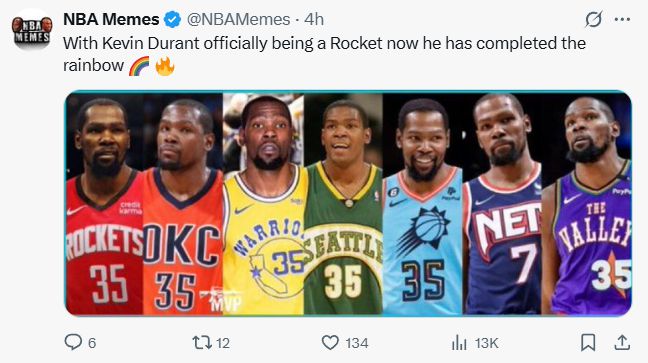Click the 12 reposts count

pos(223,343)
